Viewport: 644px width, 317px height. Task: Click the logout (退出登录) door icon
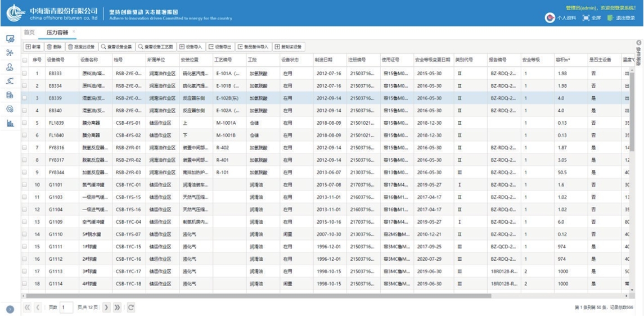pyautogui.click(x=610, y=18)
